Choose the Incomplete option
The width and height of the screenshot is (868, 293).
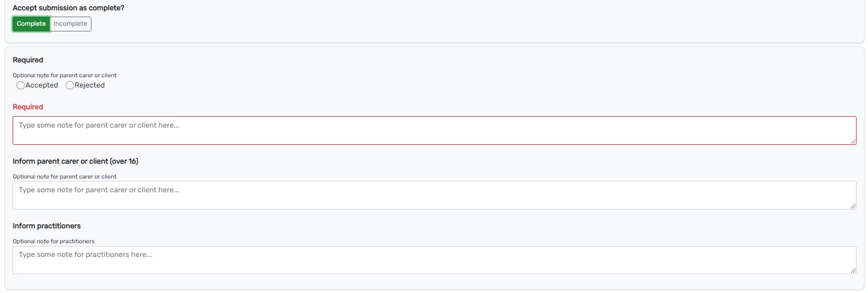tap(71, 24)
